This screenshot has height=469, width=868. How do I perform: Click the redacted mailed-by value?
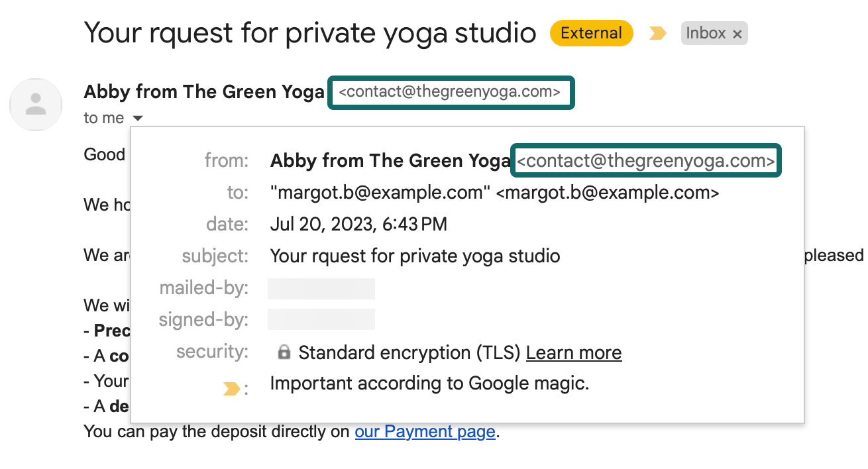click(x=321, y=289)
